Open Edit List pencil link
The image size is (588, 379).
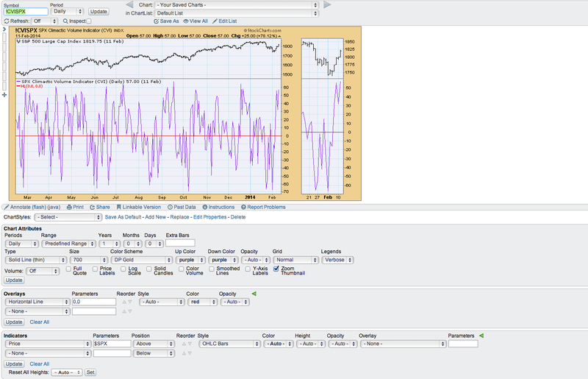225,21
